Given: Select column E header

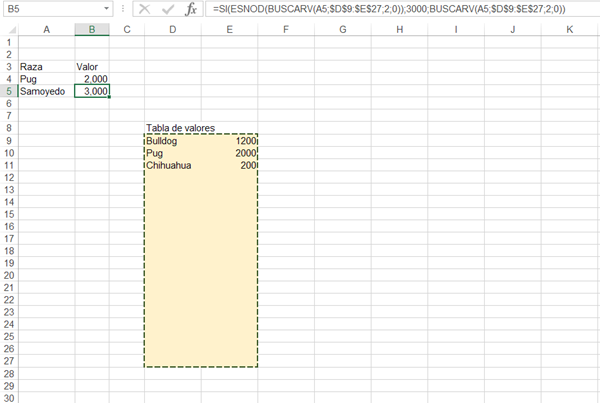Looking at the screenshot, I should pos(229,29).
